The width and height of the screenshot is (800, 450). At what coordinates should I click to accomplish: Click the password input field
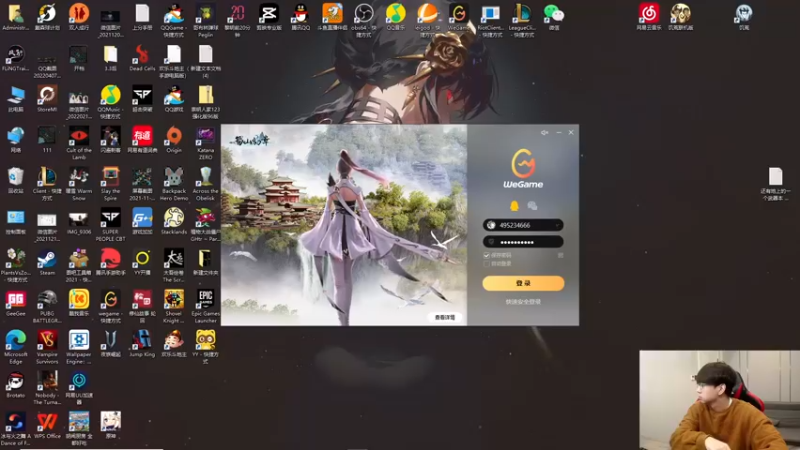[x=523, y=242]
